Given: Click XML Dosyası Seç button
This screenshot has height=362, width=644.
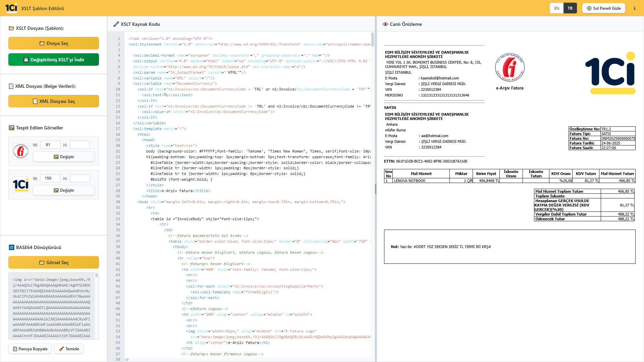Looking at the screenshot, I should tap(54, 101).
